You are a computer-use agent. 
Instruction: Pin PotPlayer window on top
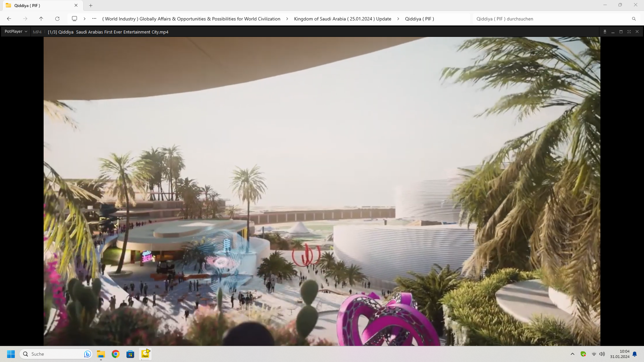pos(605,32)
